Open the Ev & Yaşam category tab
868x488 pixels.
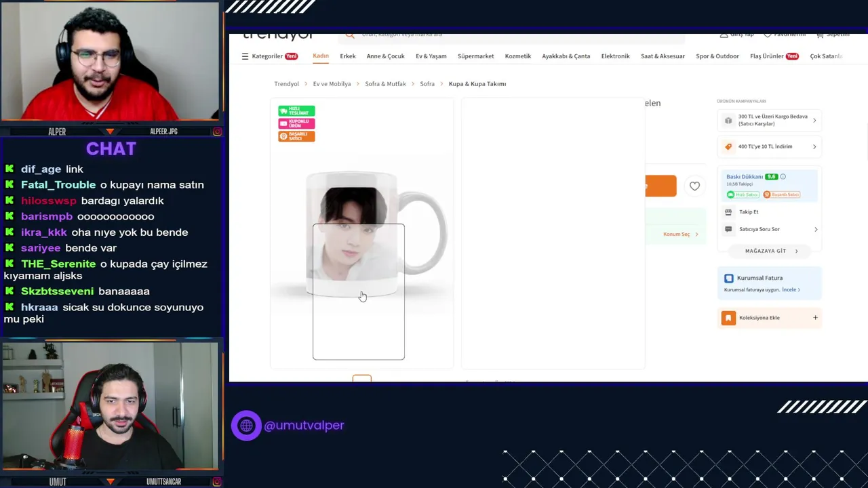point(431,56)
